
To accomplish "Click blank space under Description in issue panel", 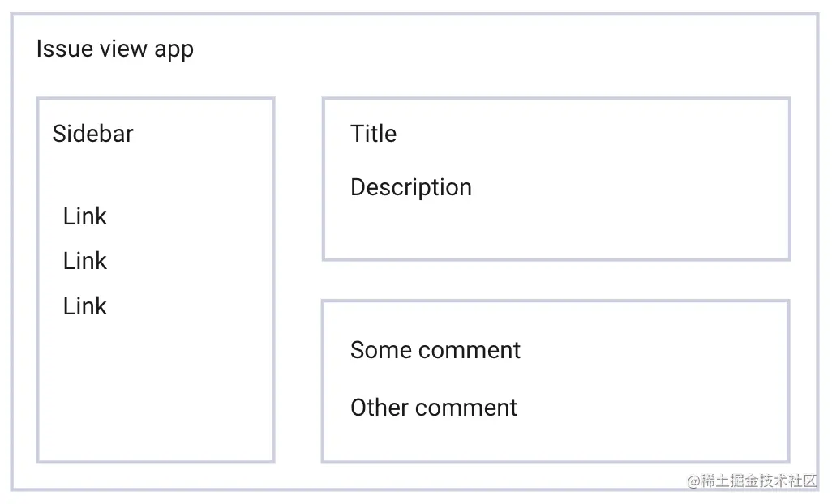I will pos(556,231).
